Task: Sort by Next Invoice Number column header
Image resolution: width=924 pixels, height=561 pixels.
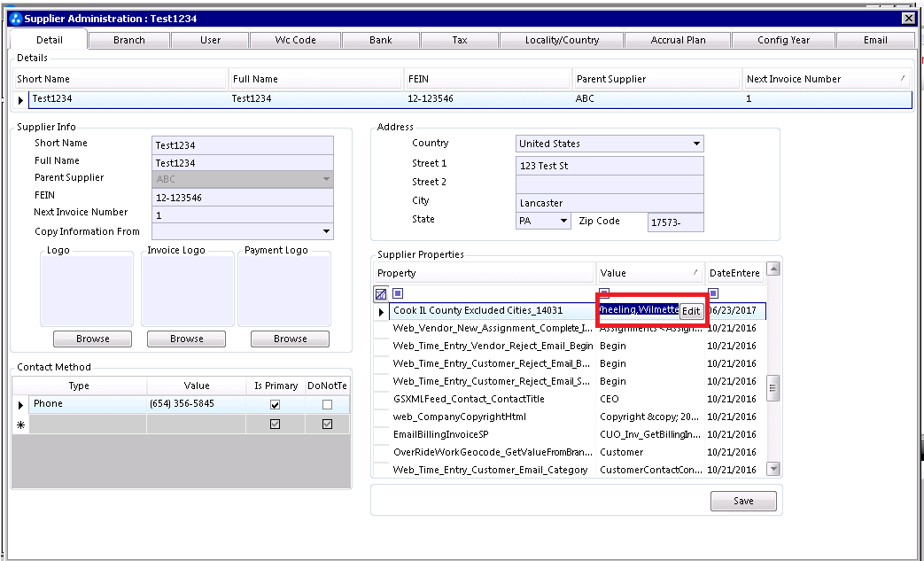Action: (827, 79)
